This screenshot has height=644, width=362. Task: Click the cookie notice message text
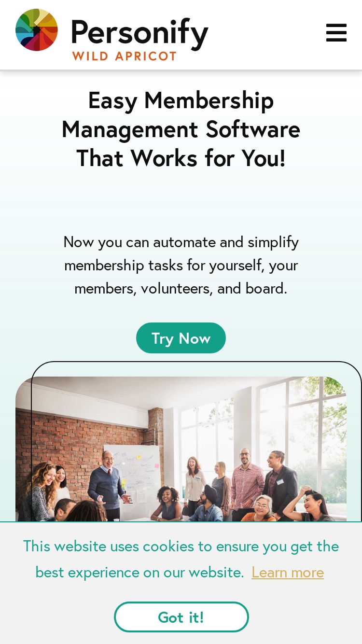coord(181,559)
